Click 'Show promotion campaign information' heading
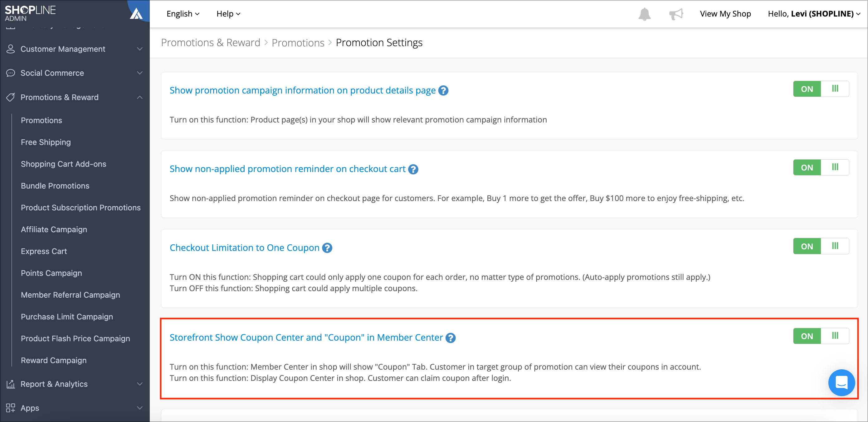This screenshot has height=422, width=868. [303, 90]
